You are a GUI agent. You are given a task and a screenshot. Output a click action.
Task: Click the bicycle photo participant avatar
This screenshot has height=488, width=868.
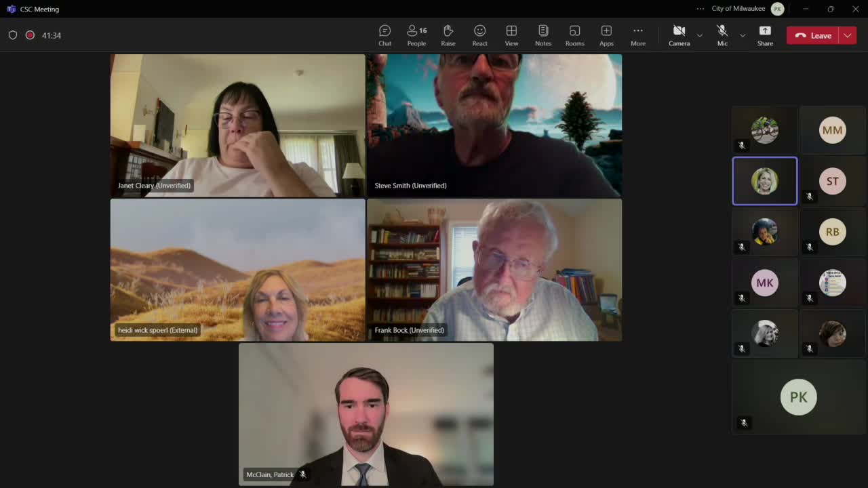765,130
